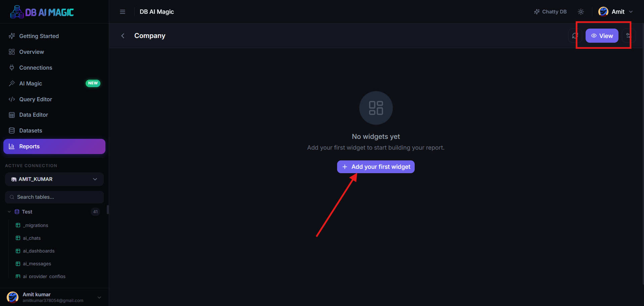Open report settings sliders icon
The width and height of the screenshot is (644, 306).
(x=628, y=36)
